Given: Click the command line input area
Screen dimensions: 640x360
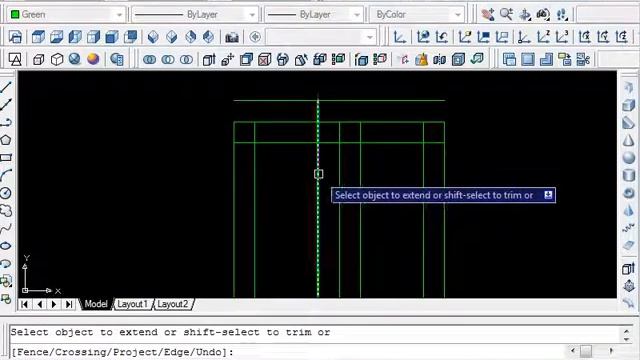Looking at the screenshot, I should [289, 352].
